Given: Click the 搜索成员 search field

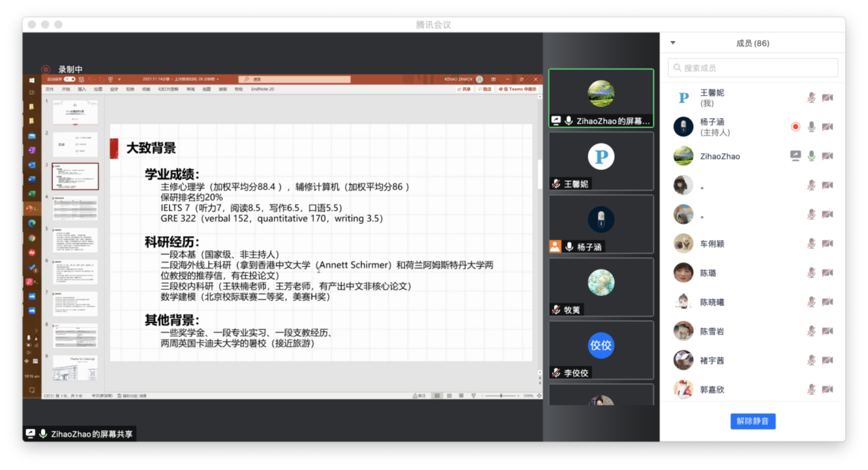Looking at the screenshot, I should (x=752, y=68).
